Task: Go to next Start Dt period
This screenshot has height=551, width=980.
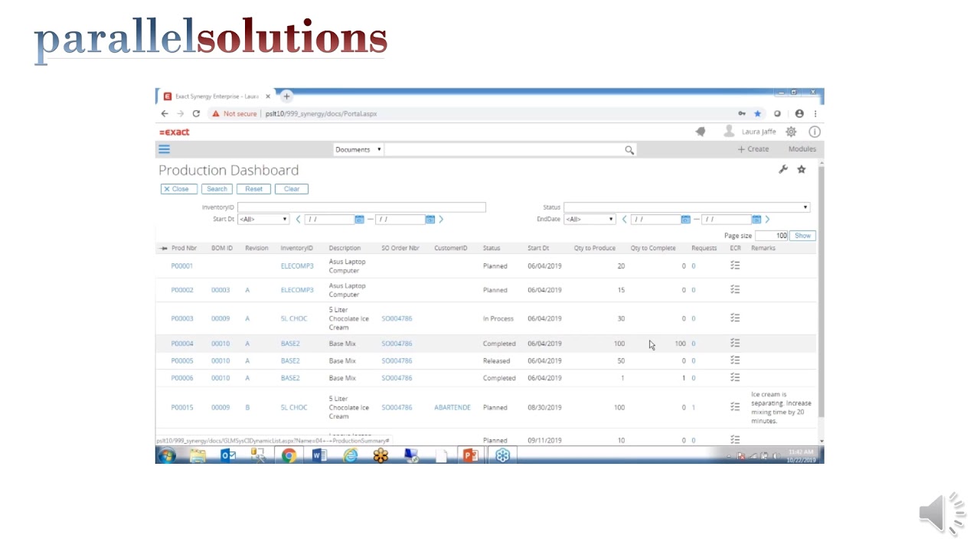Action: click(x=441, y=220)
